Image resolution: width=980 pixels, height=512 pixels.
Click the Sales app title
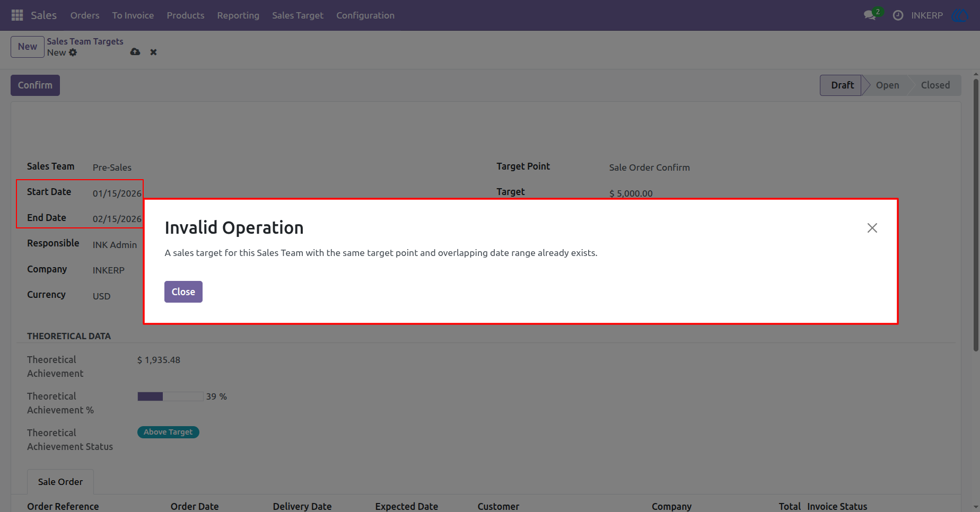point(43,15)
